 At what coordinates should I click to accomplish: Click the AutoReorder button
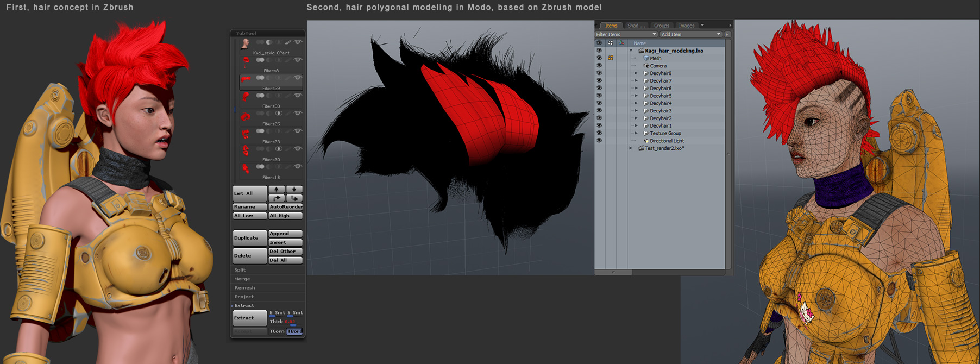(x=286, y=207)
